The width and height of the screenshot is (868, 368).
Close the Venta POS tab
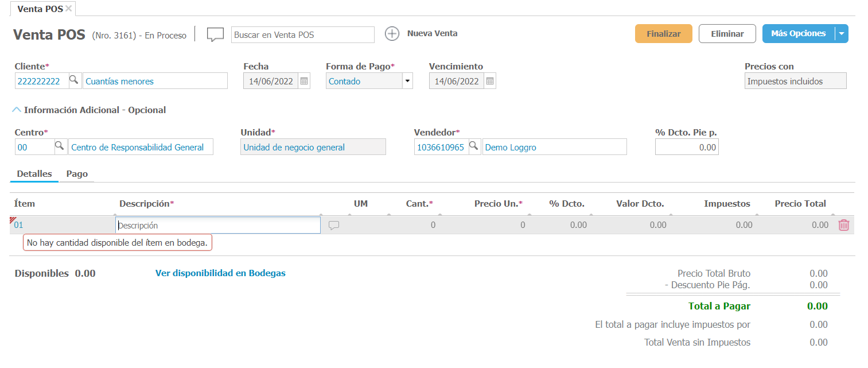pyautogui.click(x=69, y=9)
